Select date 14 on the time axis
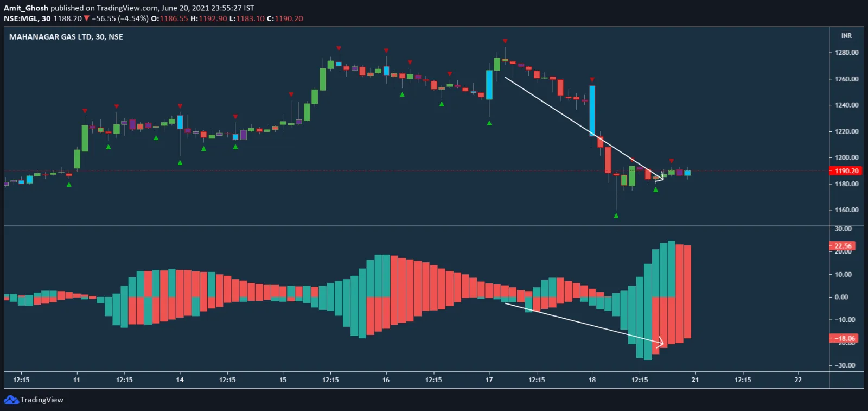 click(x=180, y=380)
